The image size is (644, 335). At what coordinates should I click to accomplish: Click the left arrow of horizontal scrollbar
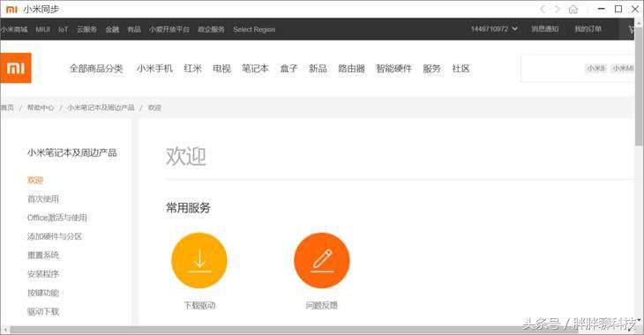click(4, 330)
